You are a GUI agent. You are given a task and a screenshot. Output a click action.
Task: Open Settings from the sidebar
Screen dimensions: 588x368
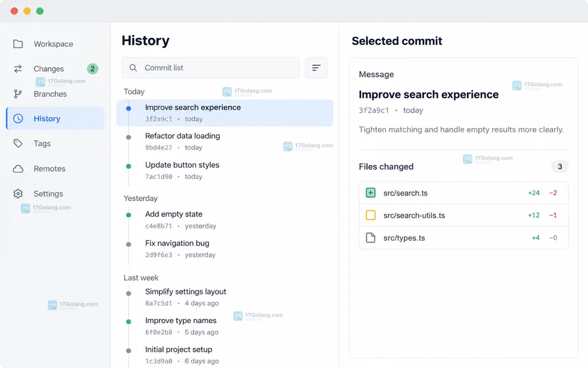[55, 193]
